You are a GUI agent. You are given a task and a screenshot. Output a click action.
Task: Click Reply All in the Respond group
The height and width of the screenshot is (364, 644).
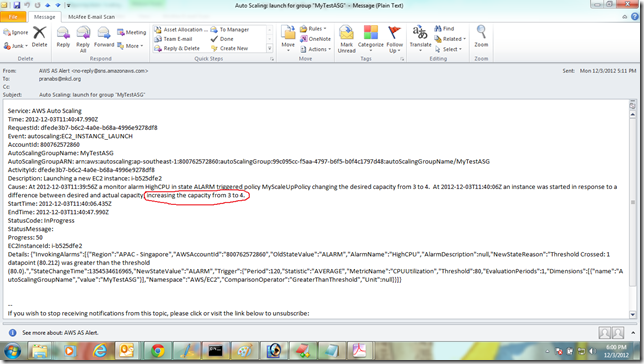(x=83, y=39)
